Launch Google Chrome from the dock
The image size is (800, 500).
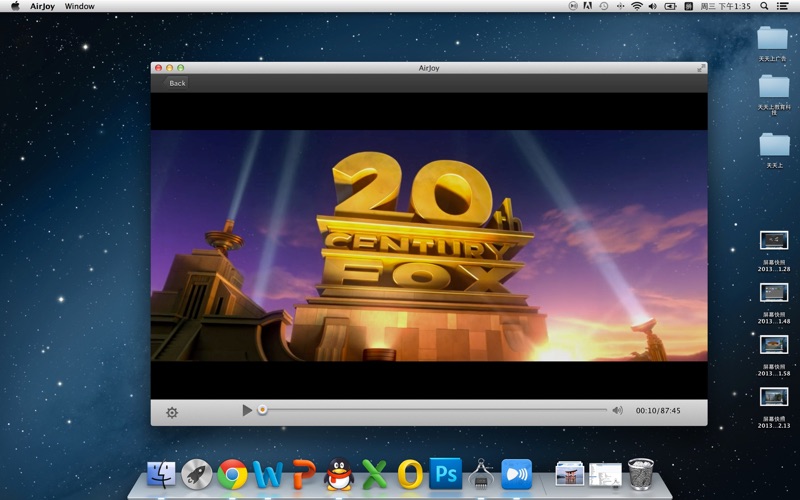click(232, 474)
